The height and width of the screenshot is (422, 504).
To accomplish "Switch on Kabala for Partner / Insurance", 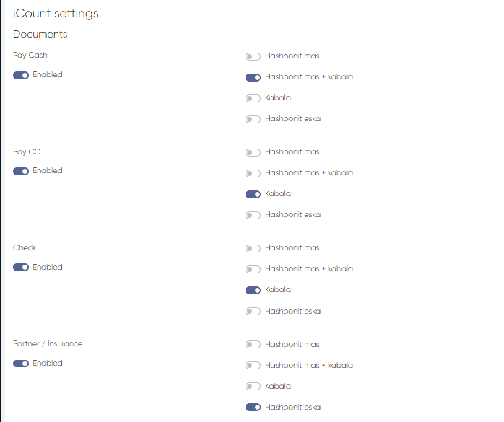I will pyautogui.click(x=253, y=387).
